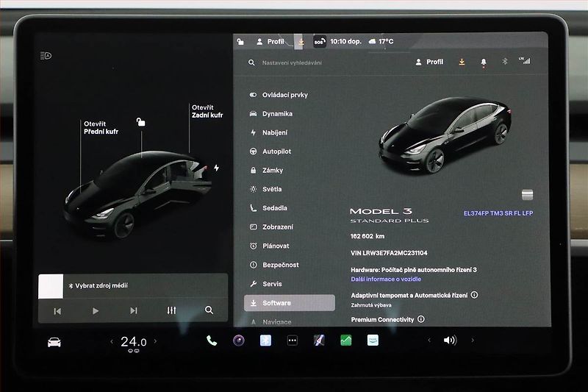Tap the white album art thumbnail
Image resolution: width=588 pixels, height=392 pixels.
(51, 286)
